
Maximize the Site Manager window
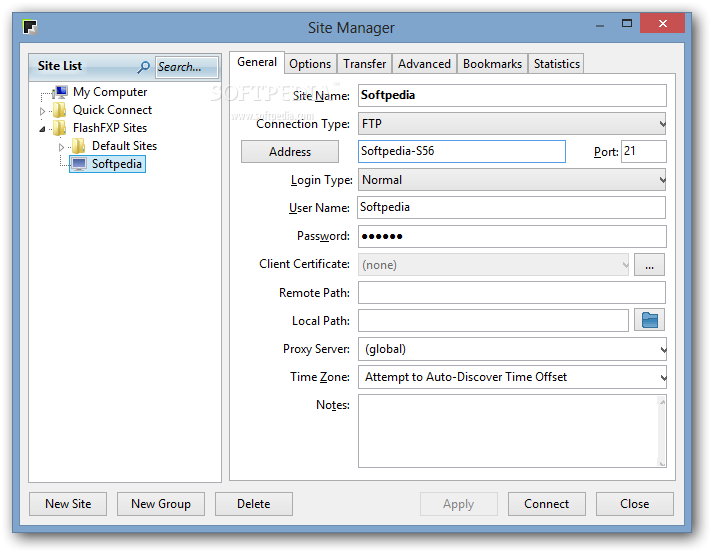(x=627, y=23)
